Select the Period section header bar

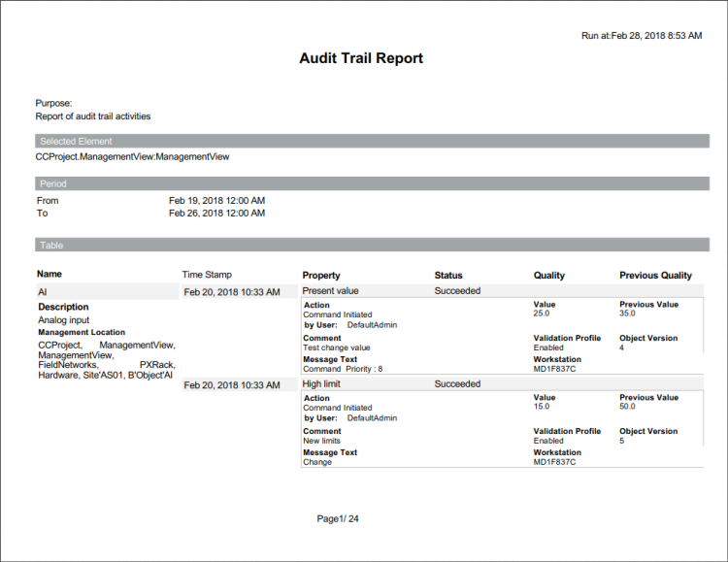372,183
